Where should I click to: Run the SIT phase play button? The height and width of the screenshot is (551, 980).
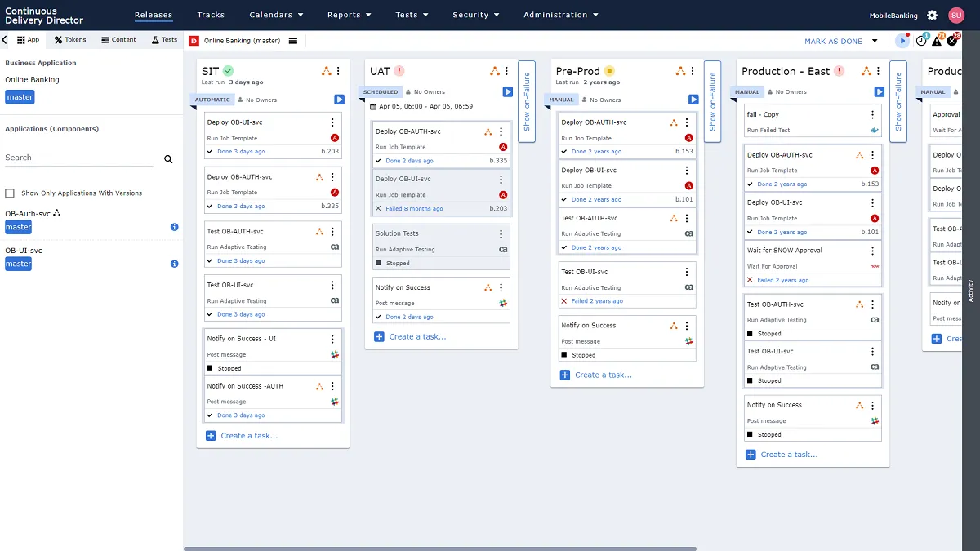[x=339, y=100]
